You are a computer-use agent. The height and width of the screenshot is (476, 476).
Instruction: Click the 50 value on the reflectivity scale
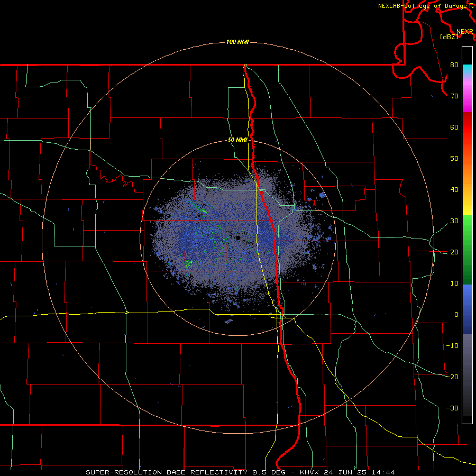click(x=454, y=159)
